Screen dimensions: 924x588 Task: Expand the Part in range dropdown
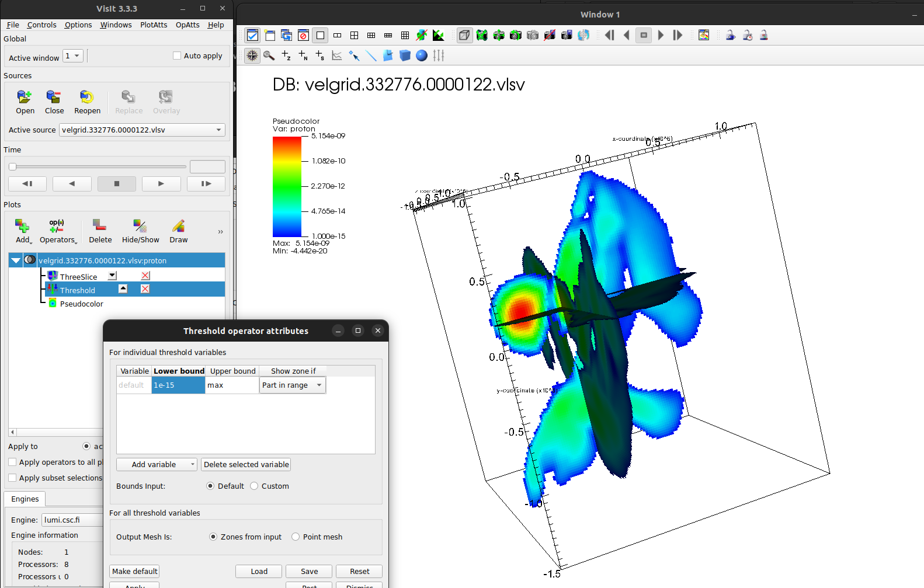[x=292, y=385]
